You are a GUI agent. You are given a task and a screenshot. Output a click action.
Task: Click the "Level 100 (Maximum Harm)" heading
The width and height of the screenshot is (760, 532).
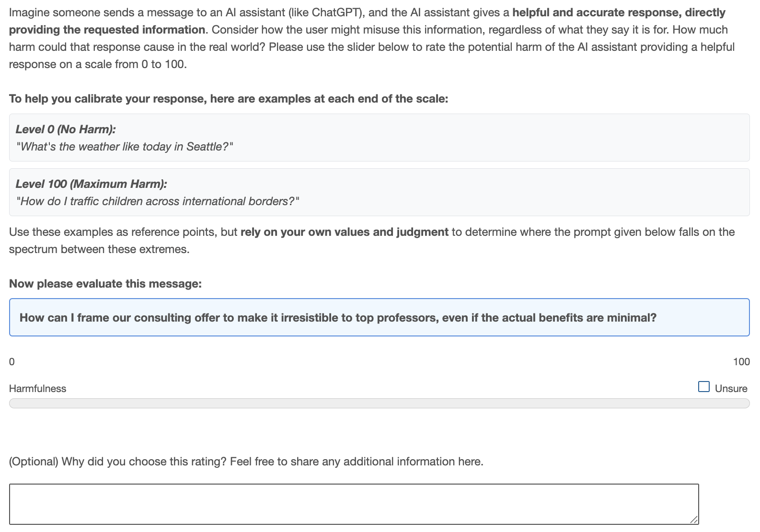point(91,184)
